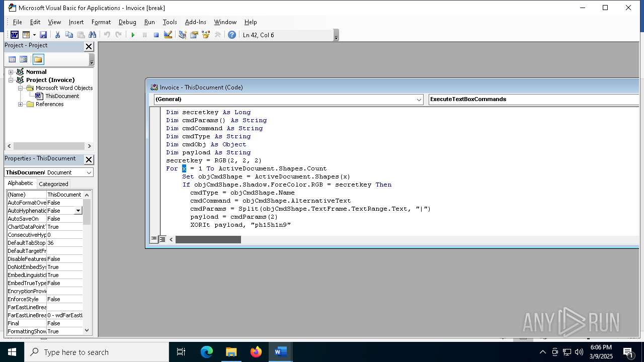Open the Debug menu
Screen dimensions: 644x362
[x=127, y=22]
